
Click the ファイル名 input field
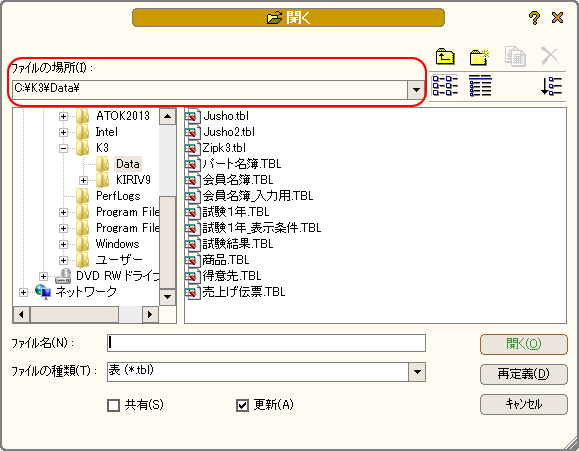click(266, 343)
